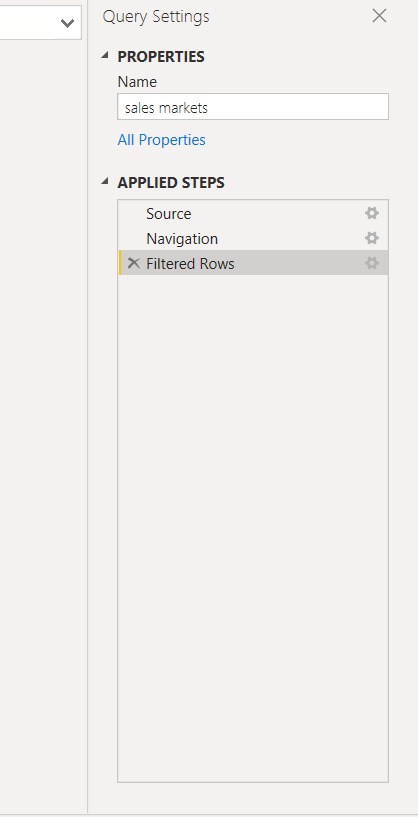Click the PROPERTIES section heading
Viewport: 418px width, 817px height.
(x=161, y=56)
